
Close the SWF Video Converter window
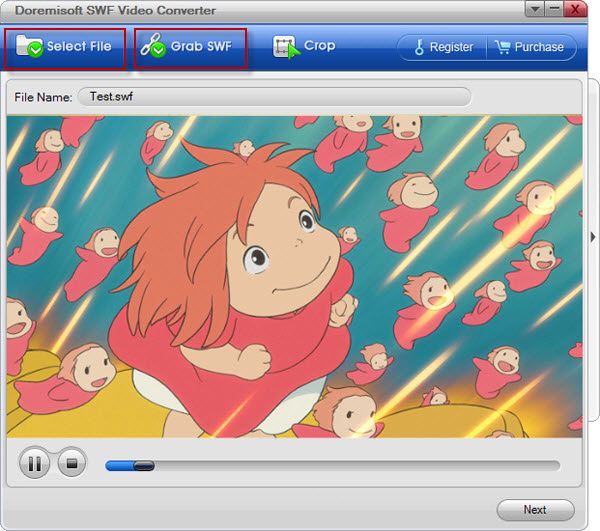(x=575, y=9)
